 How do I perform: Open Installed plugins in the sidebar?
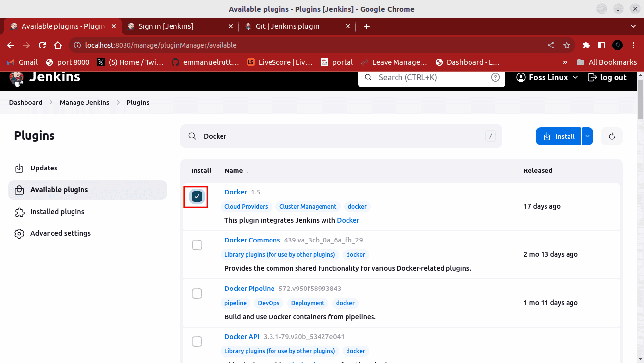57,212
